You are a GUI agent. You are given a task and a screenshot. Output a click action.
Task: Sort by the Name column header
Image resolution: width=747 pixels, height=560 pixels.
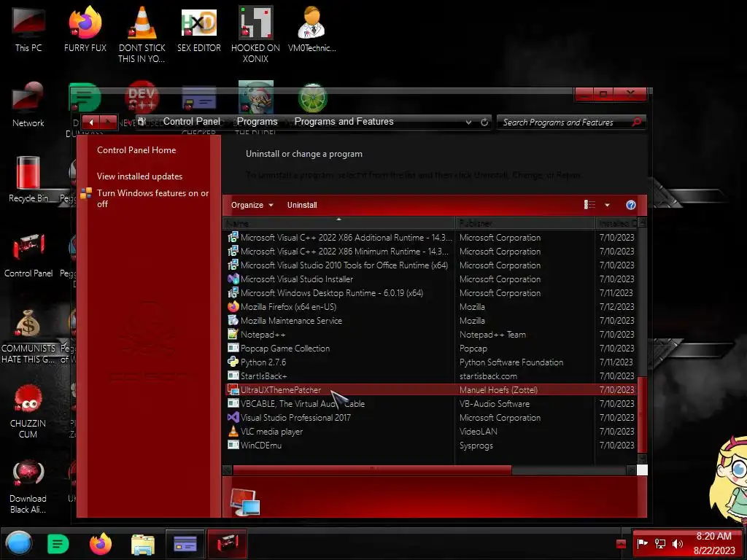(x=338, y=223)
